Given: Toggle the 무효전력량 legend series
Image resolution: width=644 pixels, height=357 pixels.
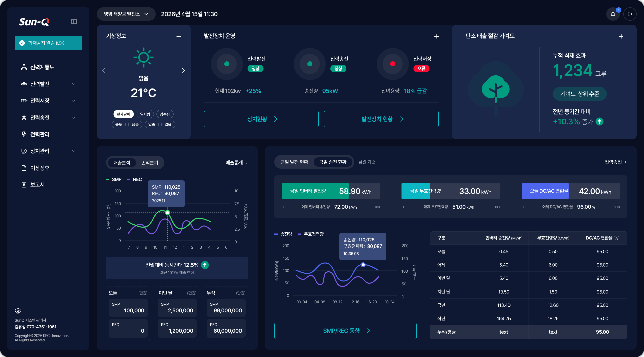Looking at the screenshot, I should [311, 234].
